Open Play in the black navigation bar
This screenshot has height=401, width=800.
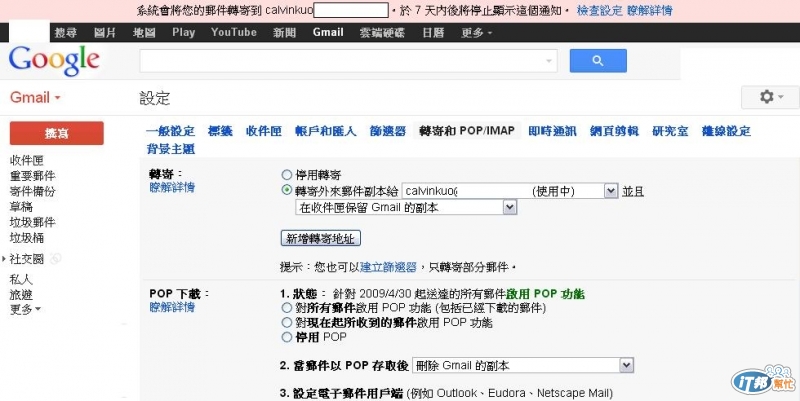click(x=183, y=32)
